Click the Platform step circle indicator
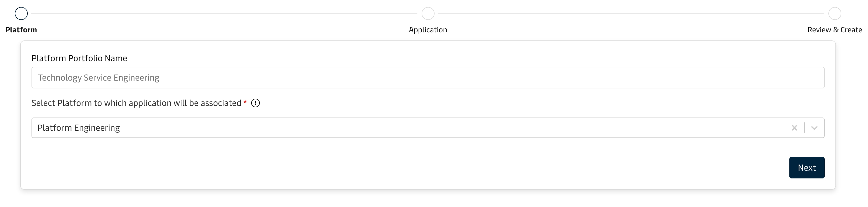 [x=21, y=13]
